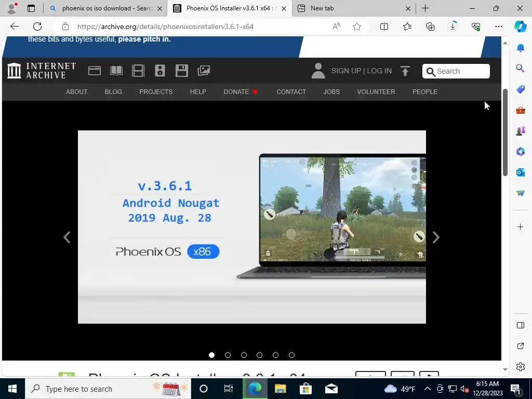Select the second carousel dot
Screen dimensions: 532x399
point(228,355)
